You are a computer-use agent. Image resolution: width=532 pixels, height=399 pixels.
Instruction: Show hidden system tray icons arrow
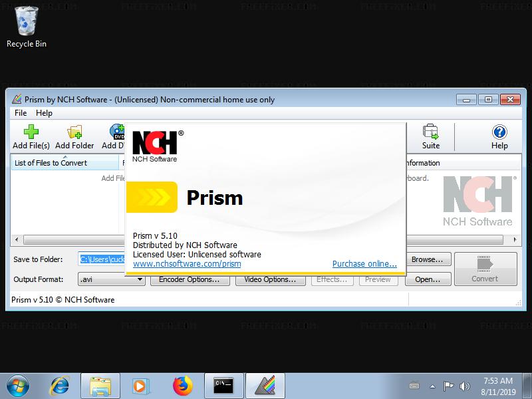coord(432,386)
